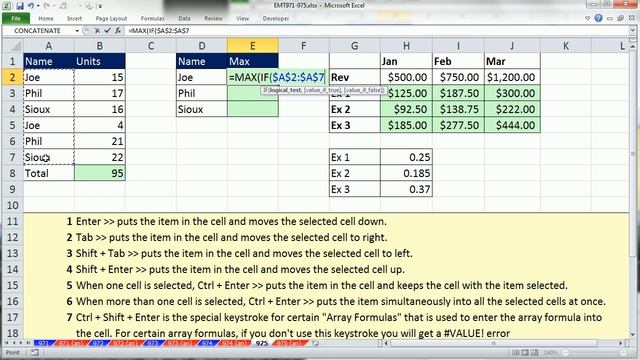The image size is (640, 360).
Task: Click empty green cell E3
Action: point(253,94)
